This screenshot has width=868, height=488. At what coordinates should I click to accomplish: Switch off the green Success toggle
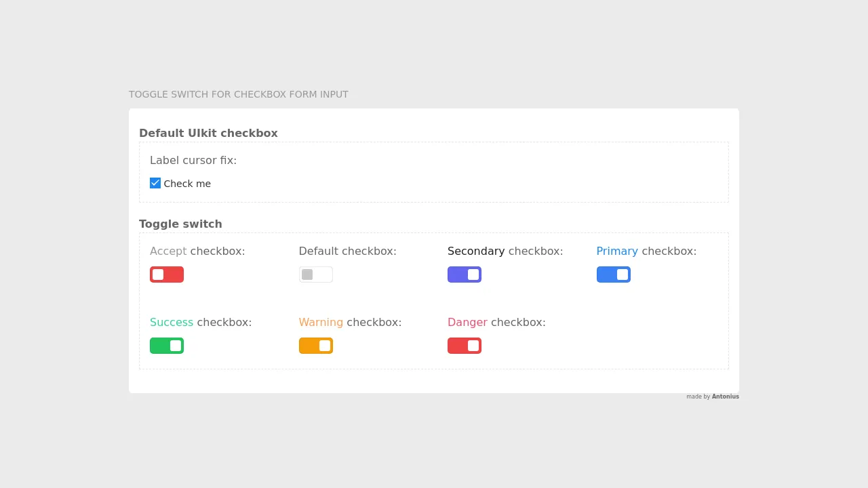tap(167, 346)
